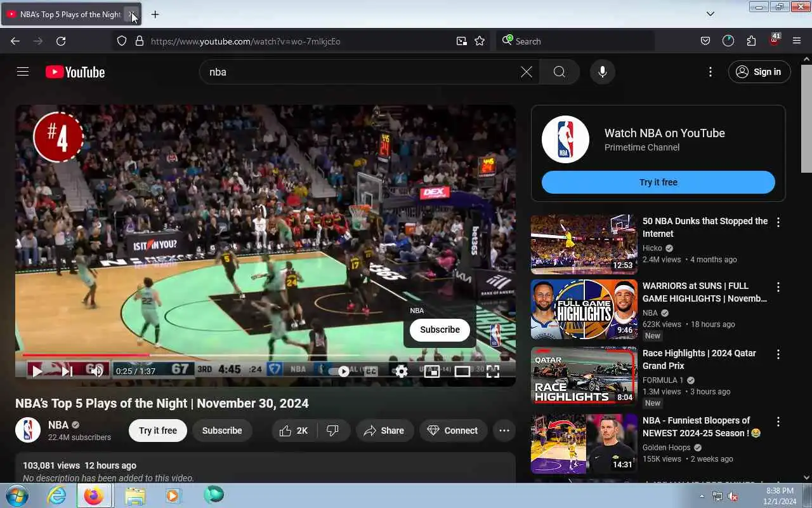Toggle closed captions in the player
Viewport: 812px width, 508px height.
pos(370,371)
